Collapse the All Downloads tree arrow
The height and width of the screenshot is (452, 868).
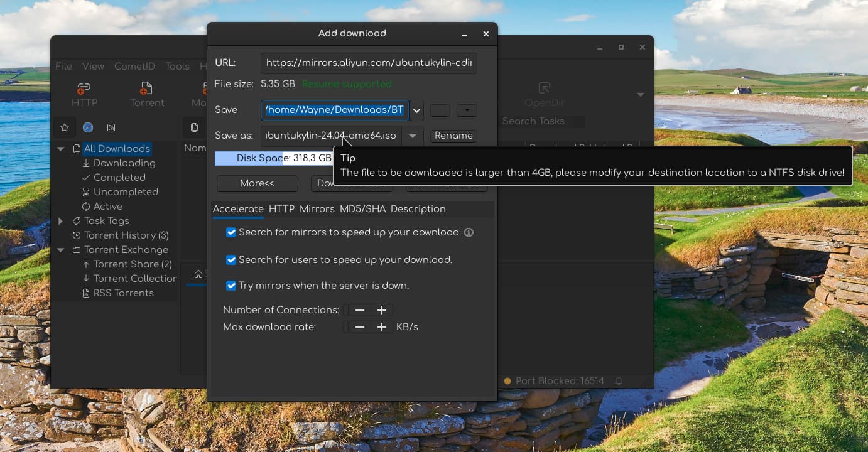point(61,149)
